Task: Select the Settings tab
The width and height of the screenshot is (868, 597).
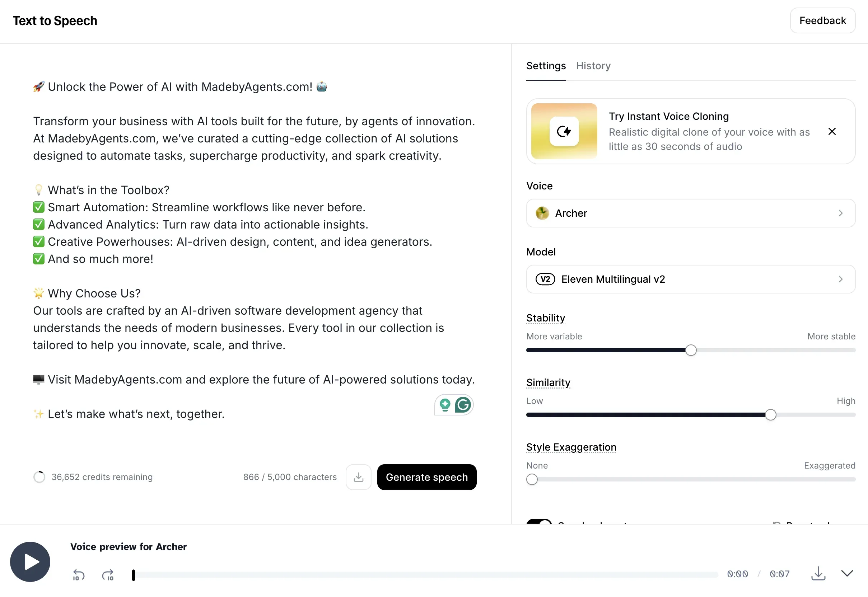Action: [x=546, y=66]
